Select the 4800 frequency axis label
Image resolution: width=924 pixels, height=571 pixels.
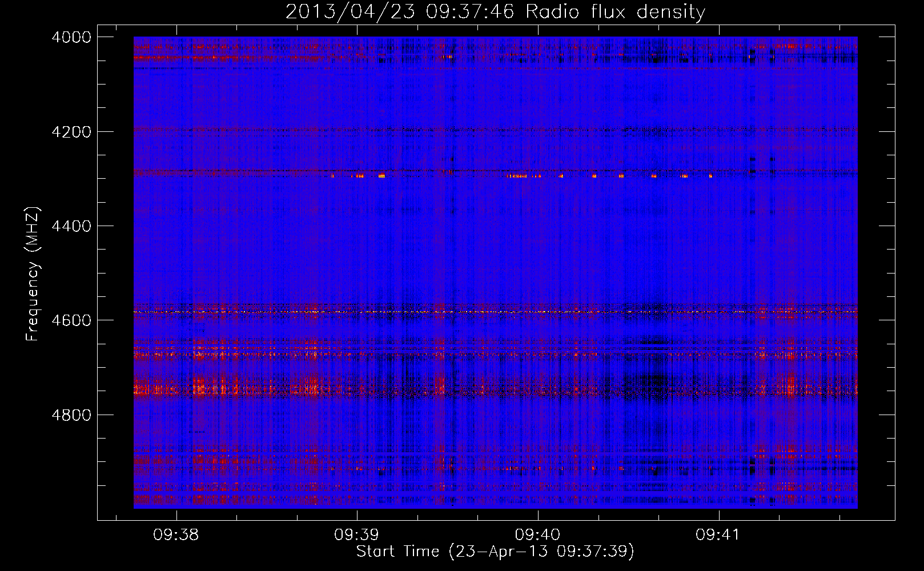tap(71, 415)
